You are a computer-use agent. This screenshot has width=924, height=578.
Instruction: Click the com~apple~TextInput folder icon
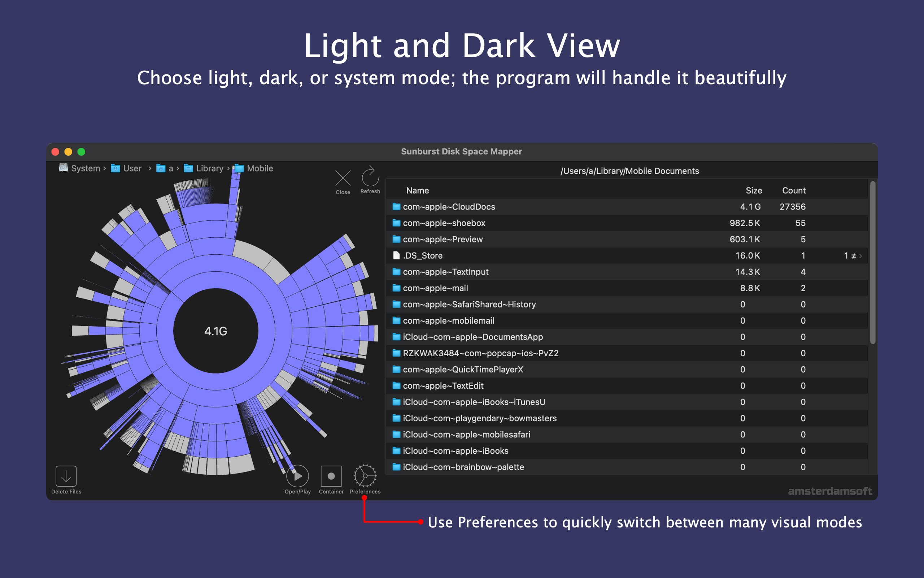[x=396, y=272]
